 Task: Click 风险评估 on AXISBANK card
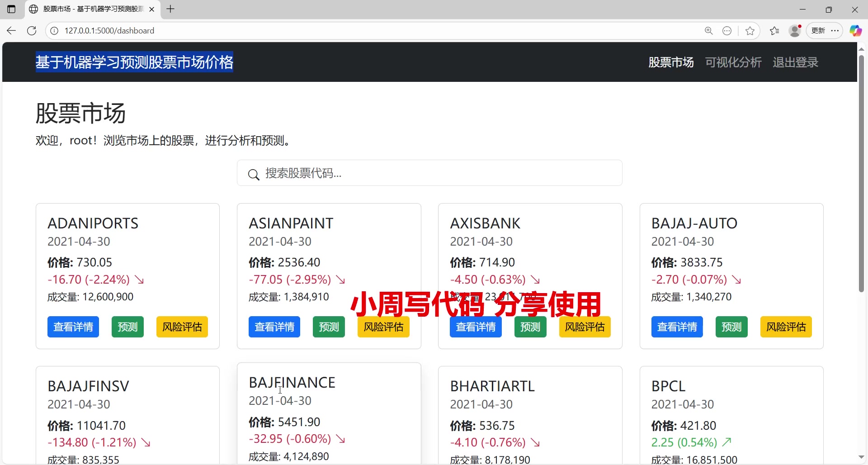[x=585, y=327]
